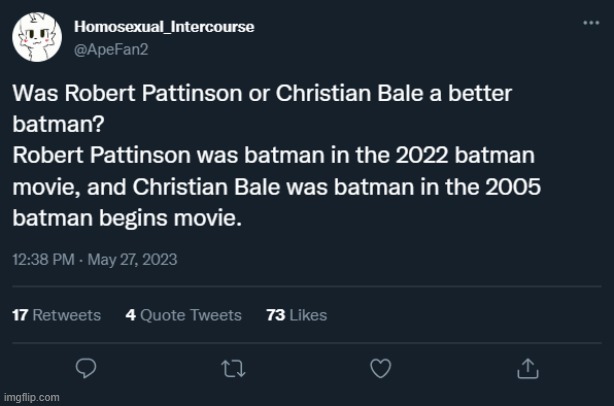Click the 12:38 PM timestamp
Viewport: 614px width, 406px height.
coord(45,259)
